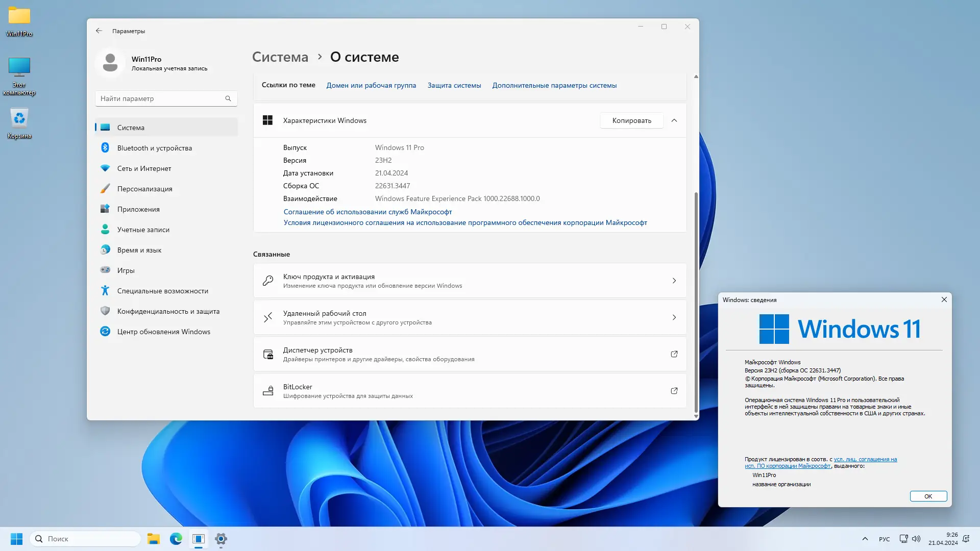Launch Microsoft Edge from taskbar
Screen dimensions: 980x551
click(176, 539)
